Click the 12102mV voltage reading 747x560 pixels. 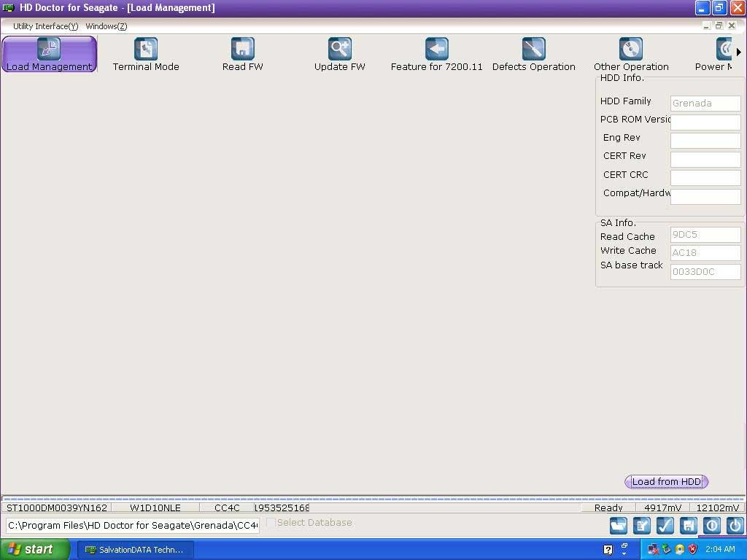(x=718, y=507)
